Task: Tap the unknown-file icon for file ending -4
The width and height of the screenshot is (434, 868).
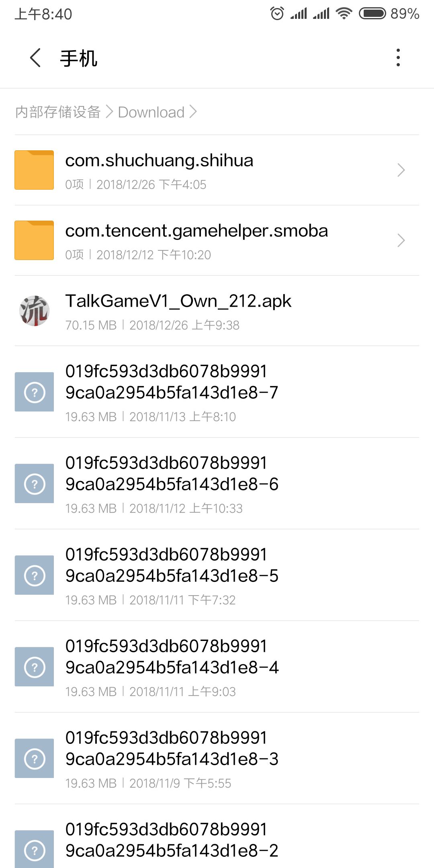Action: [34, 667]
